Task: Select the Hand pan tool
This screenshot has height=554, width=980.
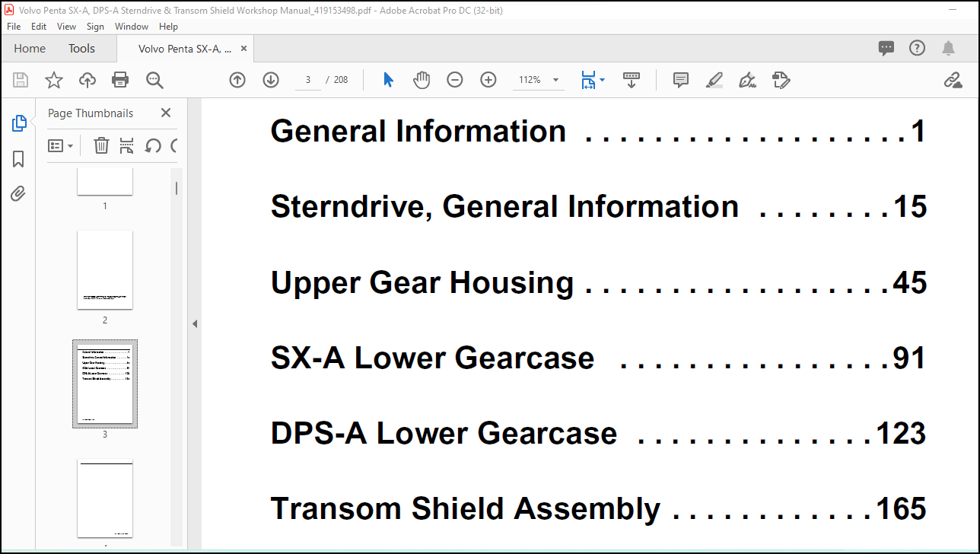Action: 422,80
